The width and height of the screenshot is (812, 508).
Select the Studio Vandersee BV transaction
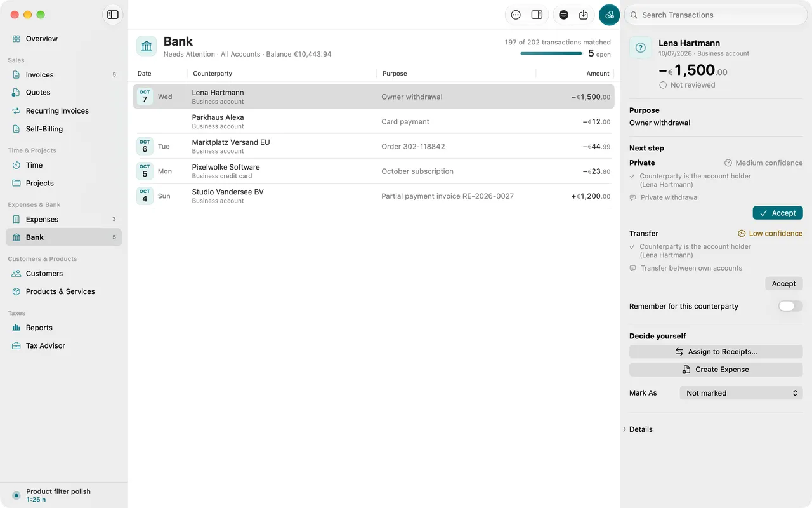pos(374,196)
